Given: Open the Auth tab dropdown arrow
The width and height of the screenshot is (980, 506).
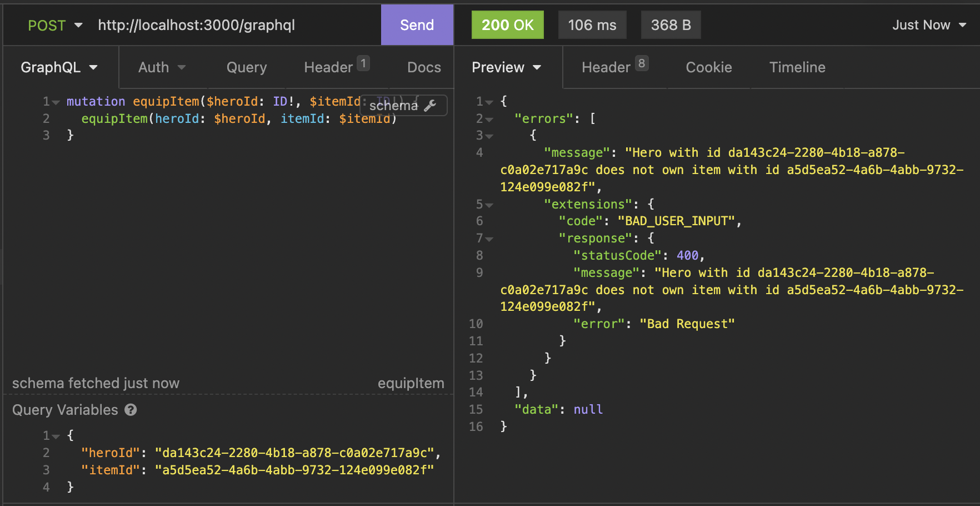Looking at the screenshot, I should pyautogui.click(x=182, y=67).
